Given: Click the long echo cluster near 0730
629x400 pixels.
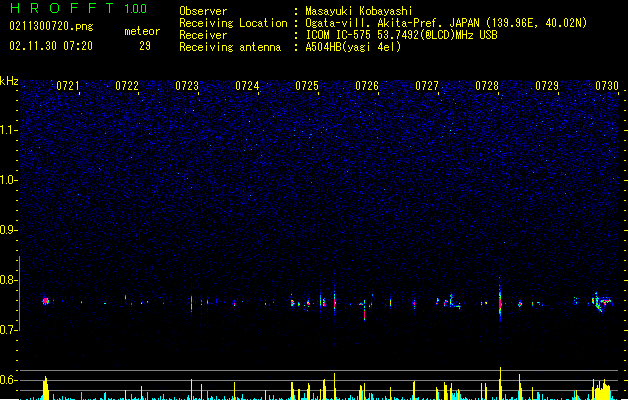Looking at the screenshot, I should point(602,302).
